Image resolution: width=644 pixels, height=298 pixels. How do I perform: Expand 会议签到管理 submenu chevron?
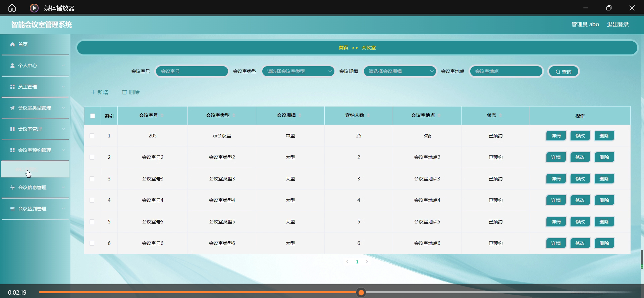coord(63,209)
